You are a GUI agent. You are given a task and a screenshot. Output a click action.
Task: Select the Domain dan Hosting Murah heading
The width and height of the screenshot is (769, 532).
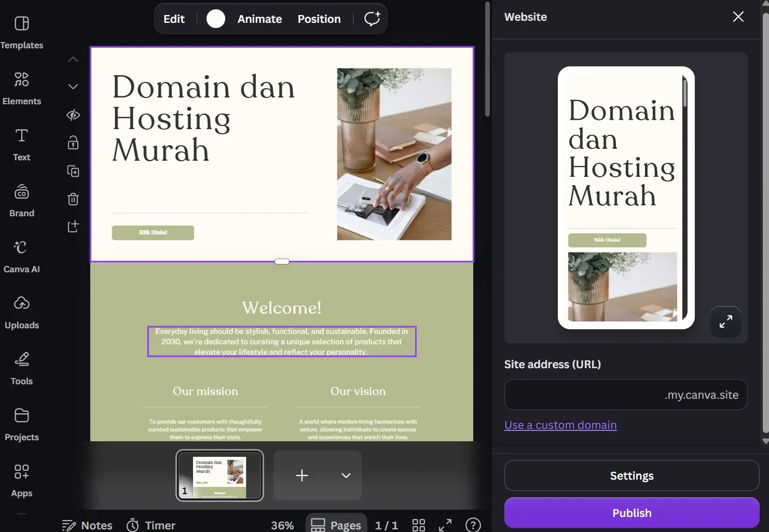coord(203,118)
